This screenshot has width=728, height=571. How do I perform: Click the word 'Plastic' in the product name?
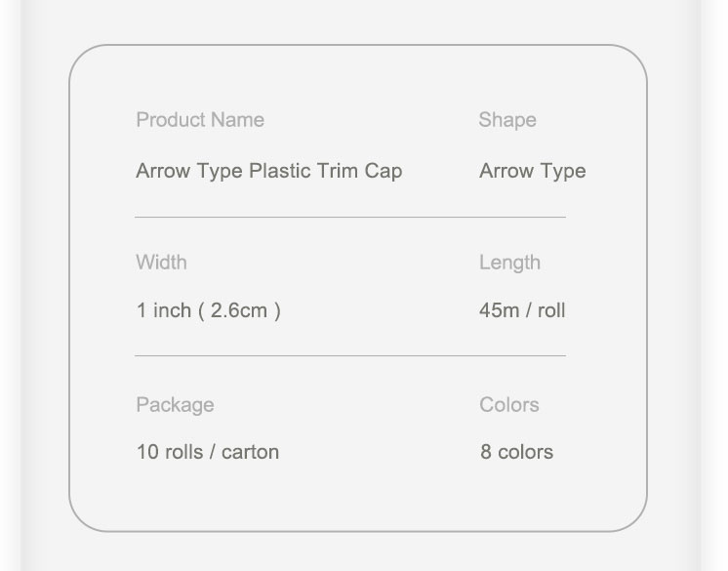click(280, 171)
